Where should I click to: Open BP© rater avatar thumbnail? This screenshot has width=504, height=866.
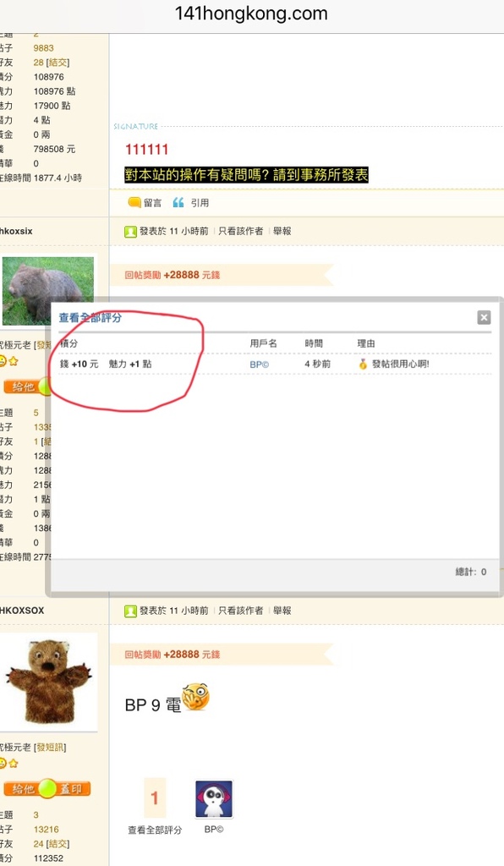(214, 799)
